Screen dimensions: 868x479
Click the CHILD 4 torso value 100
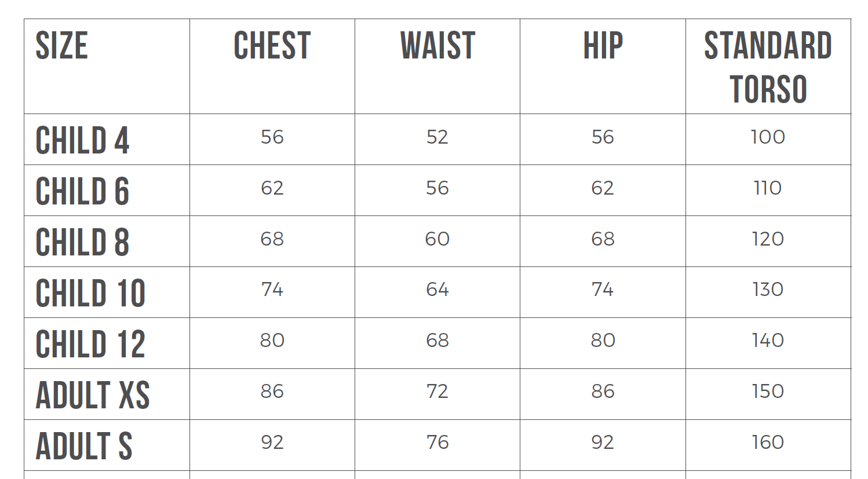pos(768,137)
